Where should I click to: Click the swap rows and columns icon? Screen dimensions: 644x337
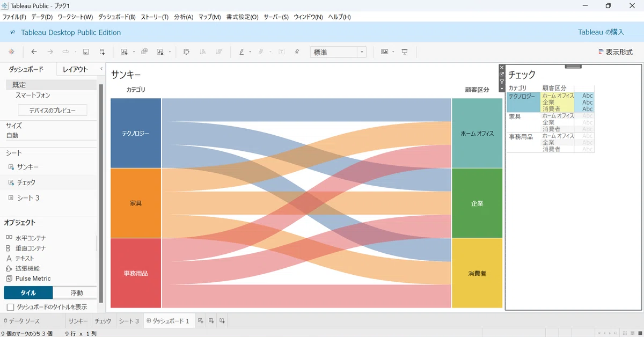186,52
